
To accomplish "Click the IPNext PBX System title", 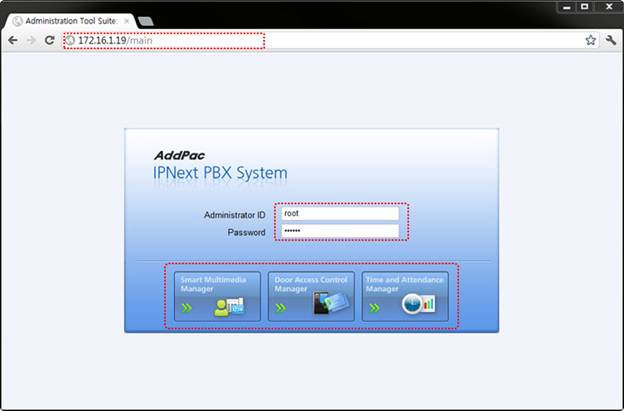I will [220, 173].
